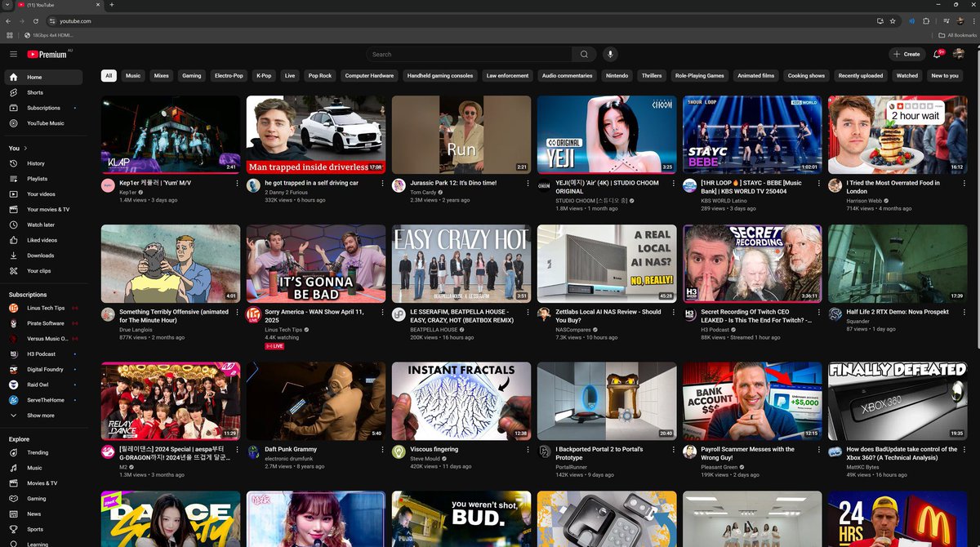Image resolution: width=980 pixels, height=547 pixels.
Task: Open Subscriptions in sidebar
Action: (x=42, y=108)
